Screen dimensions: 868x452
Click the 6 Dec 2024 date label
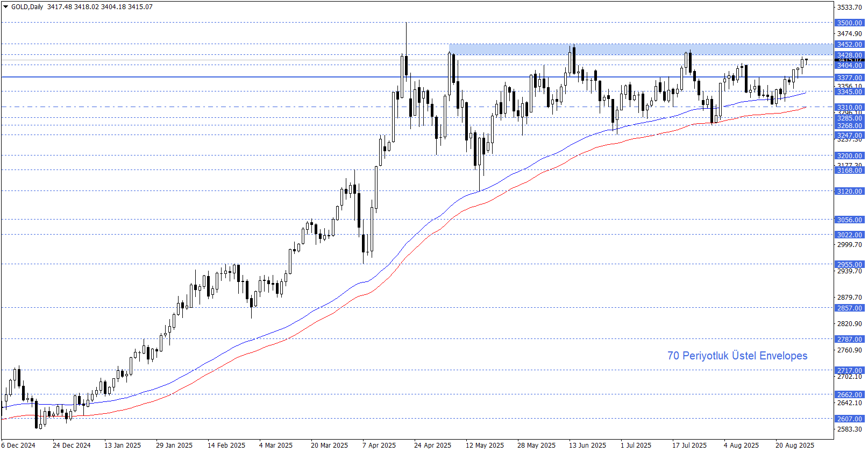[x=18, y=445]
